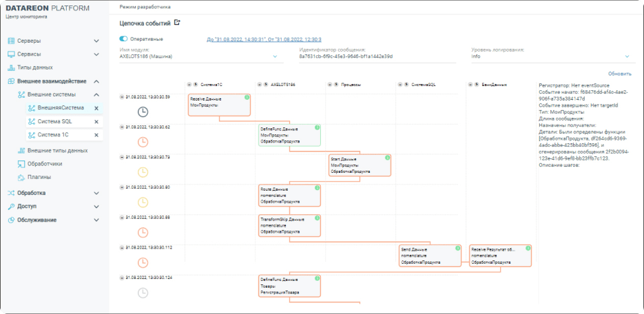Click the Обработчики icon
This screenshot has height=314, width=644.
(x=22, y=164)
